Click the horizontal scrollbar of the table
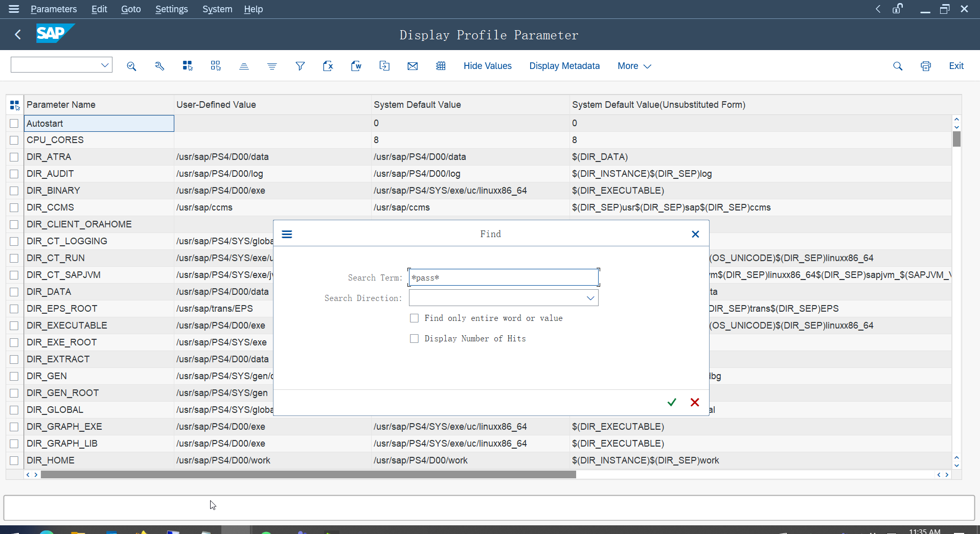Screen dimensions: 980x534 pyautogui.click(x=308, y=475)
